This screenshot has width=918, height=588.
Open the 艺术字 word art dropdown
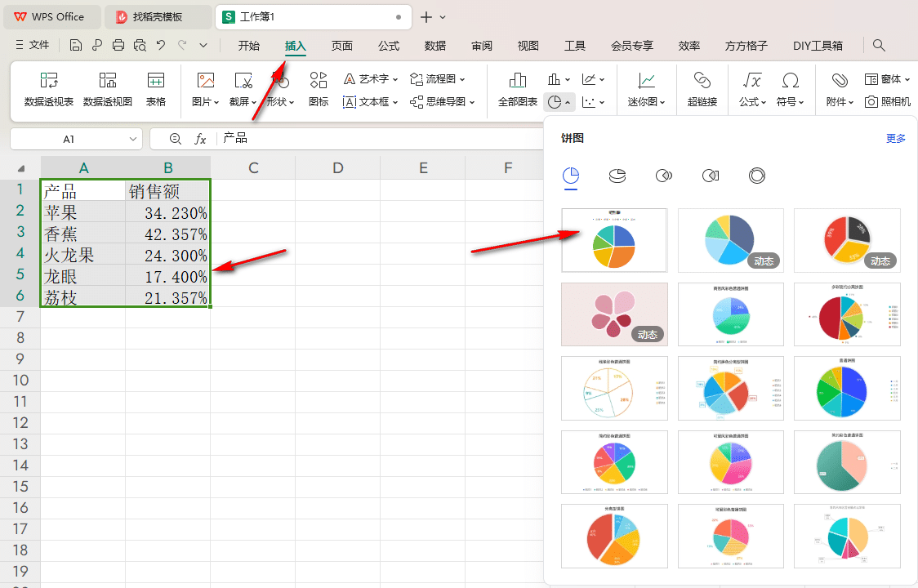click(371, 78)
